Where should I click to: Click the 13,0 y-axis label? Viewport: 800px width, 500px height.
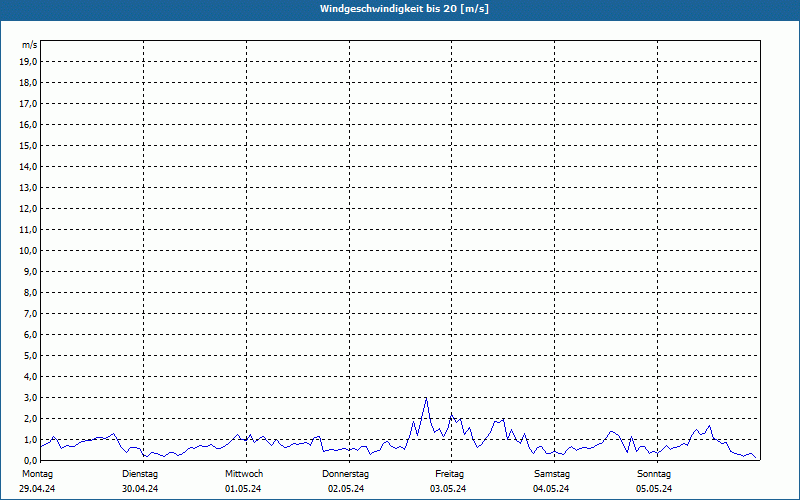(x=29, y=187)
